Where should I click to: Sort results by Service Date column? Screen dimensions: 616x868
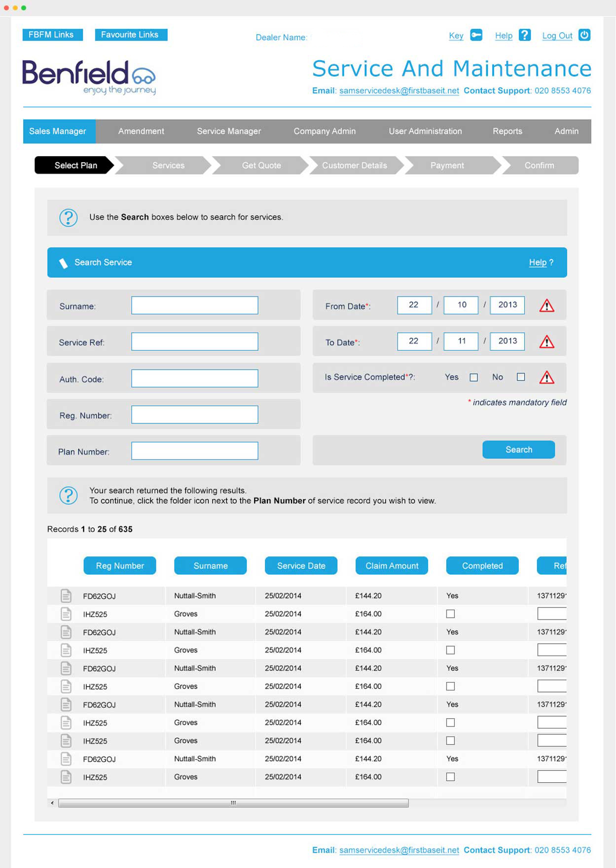click(x=301, y=566)
